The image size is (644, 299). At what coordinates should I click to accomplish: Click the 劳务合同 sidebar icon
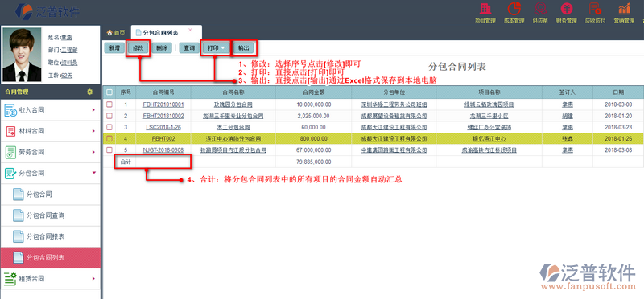coord(10,152)
